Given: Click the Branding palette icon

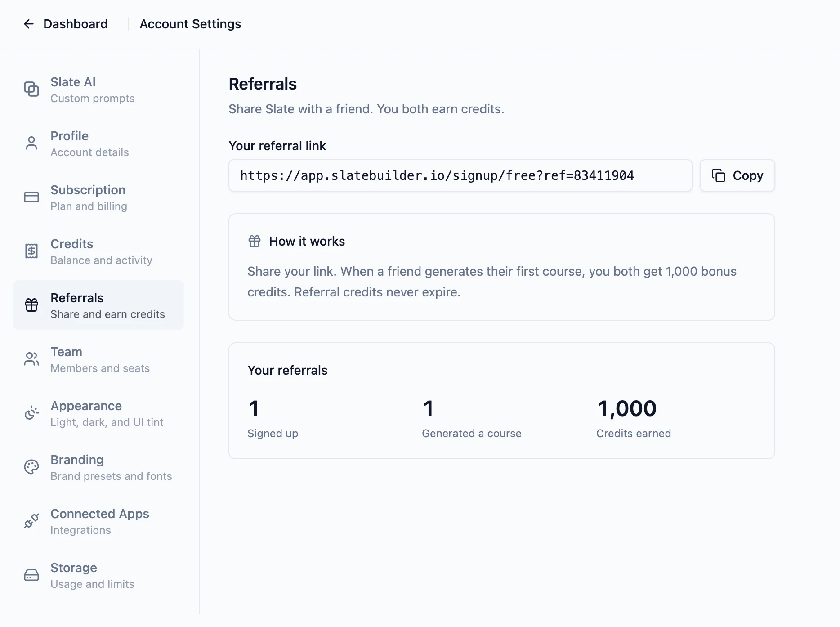Looking at the screenshot, I should point(31,467).
